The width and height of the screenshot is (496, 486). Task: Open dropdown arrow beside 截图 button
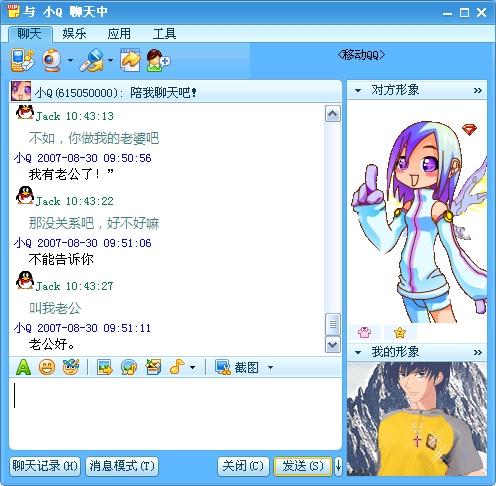pyautogui.click(x=270, y=368)
